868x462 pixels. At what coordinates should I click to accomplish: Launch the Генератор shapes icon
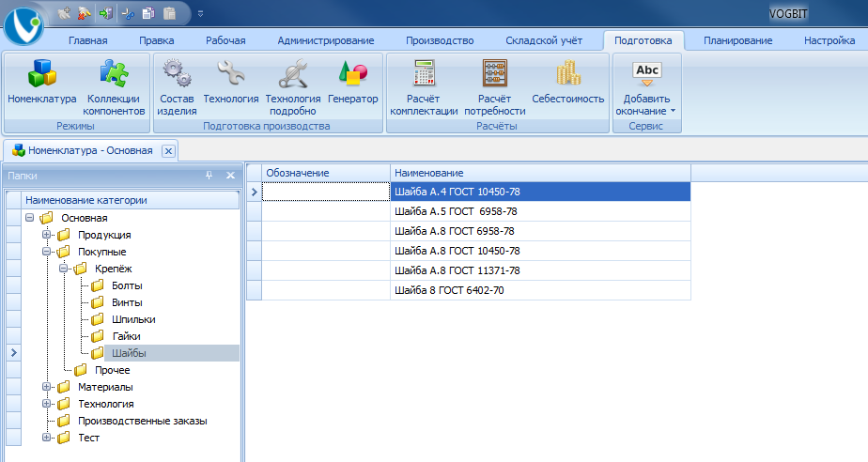pyautogui.click(x=352, y=73)
